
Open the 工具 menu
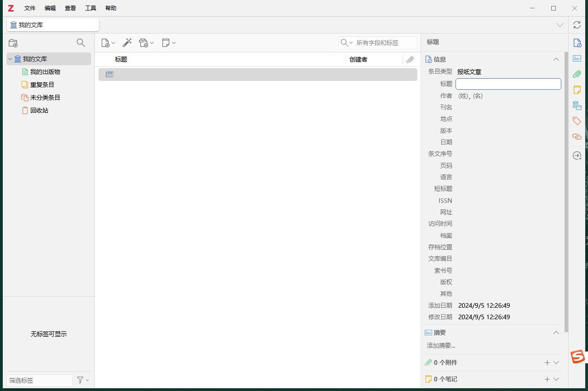[91, 8]
